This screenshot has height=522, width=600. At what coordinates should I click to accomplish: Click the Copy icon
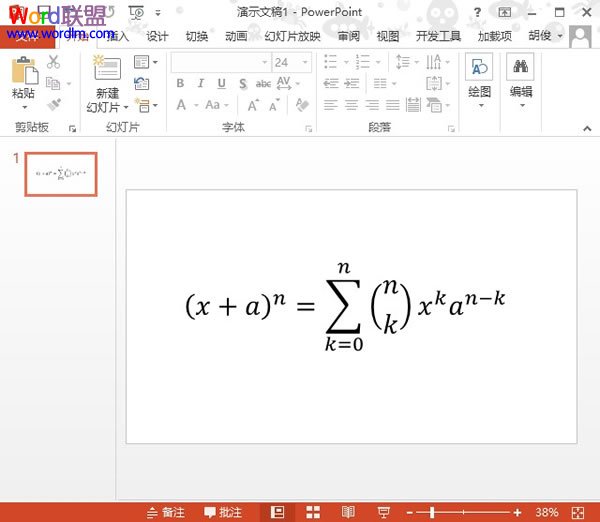coord(53,83)
